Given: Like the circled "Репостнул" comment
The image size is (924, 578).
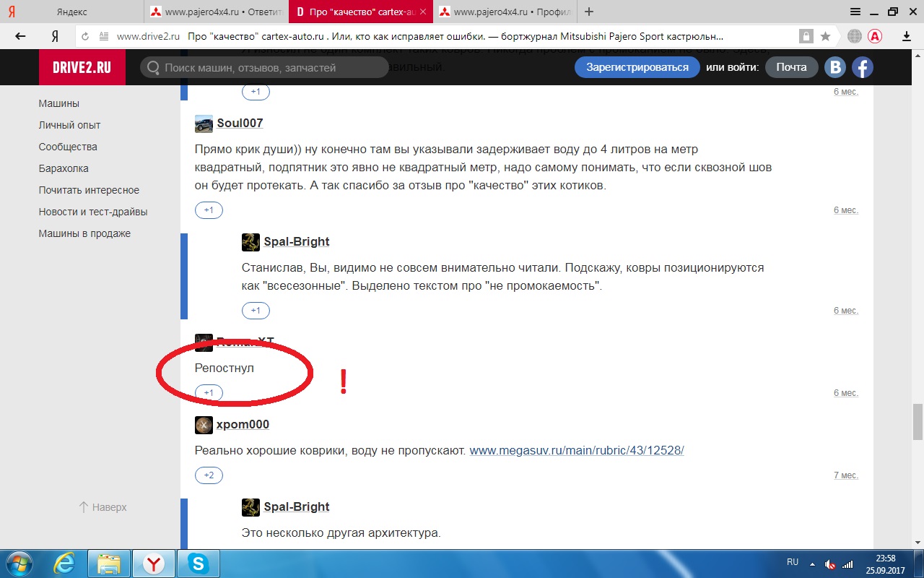Looking at the screenshot, I should click(209, 393).
